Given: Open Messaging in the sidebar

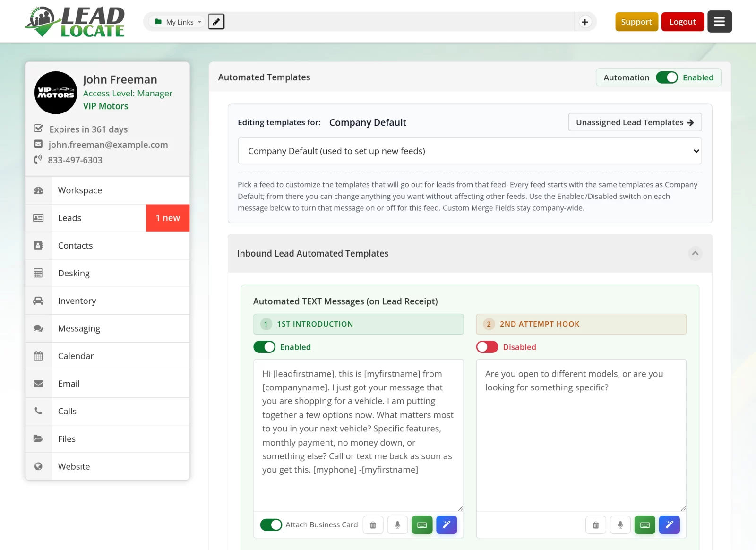Looking at the screenshot, I should click(107, 328).
